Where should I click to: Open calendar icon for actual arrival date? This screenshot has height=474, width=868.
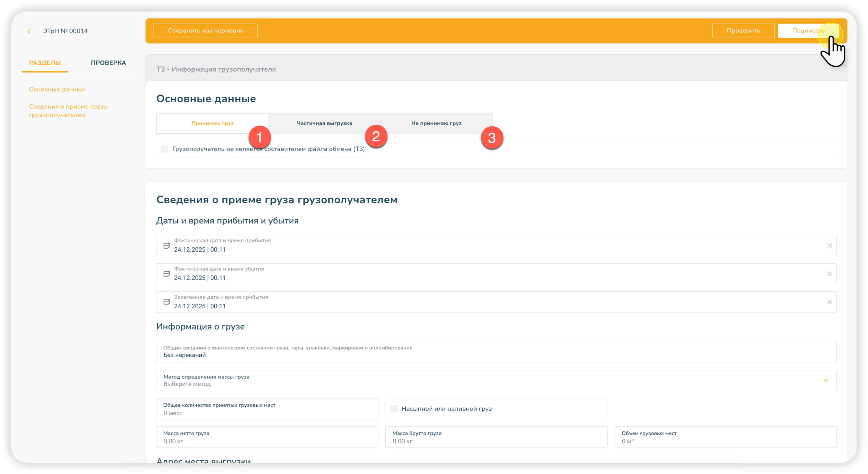[166, 245]
